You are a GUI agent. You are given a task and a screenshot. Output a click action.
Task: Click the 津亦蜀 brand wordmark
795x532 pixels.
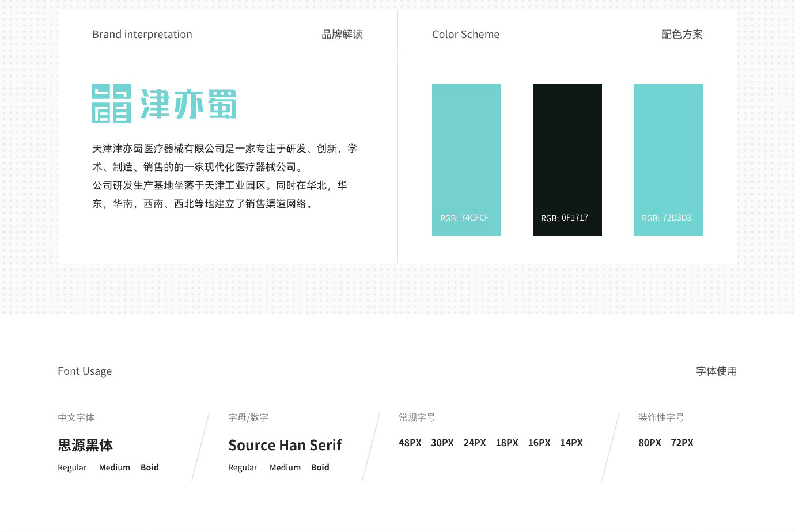(x=188, y=104)
